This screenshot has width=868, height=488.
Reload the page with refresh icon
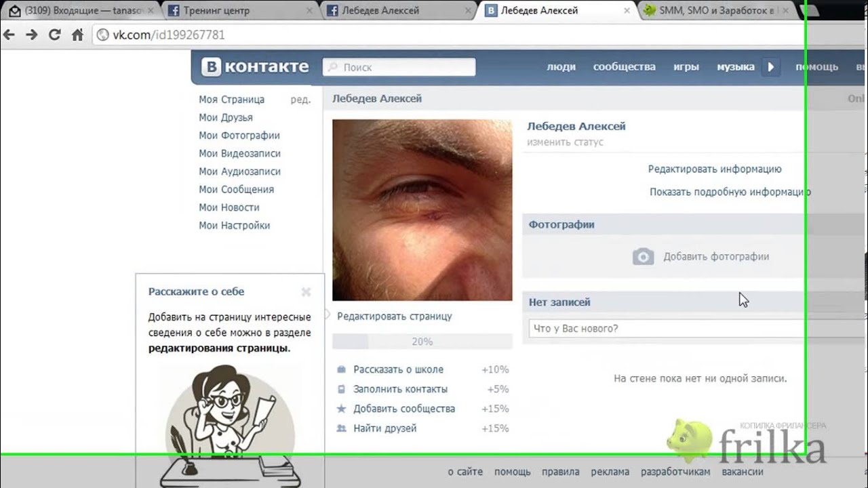[55, 35]
